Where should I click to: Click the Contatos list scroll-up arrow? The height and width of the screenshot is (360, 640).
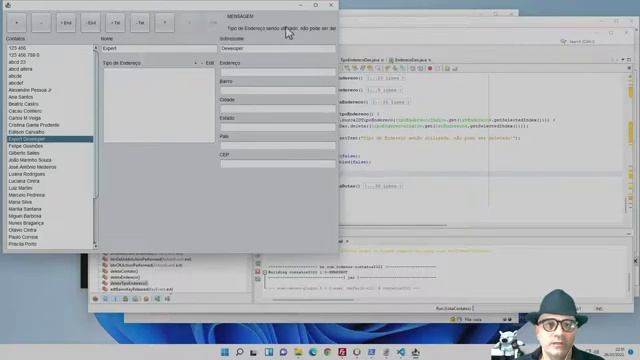click(96, 48)
